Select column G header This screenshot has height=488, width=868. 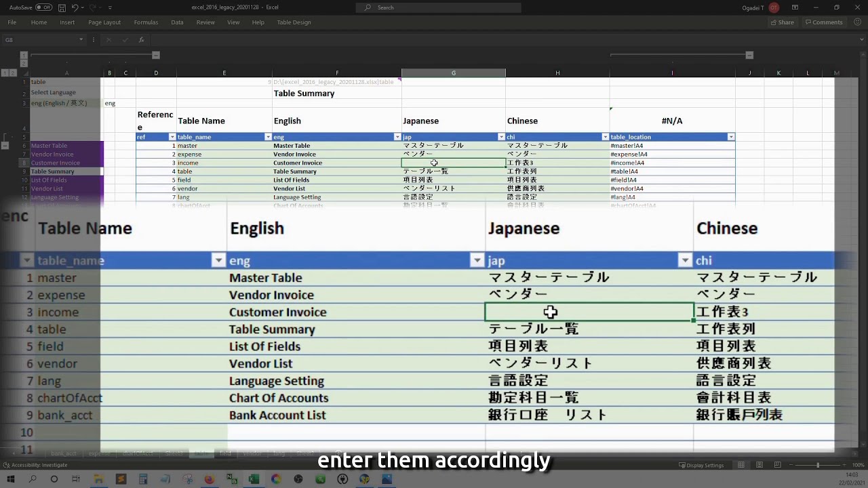tap(453, 73)
